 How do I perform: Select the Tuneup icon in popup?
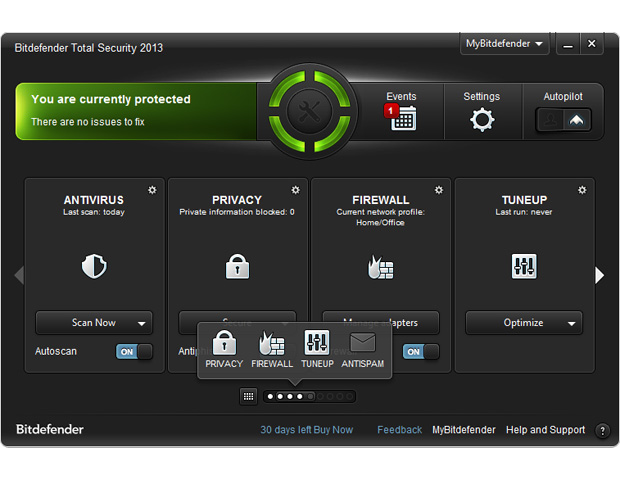tap(317, 343)
